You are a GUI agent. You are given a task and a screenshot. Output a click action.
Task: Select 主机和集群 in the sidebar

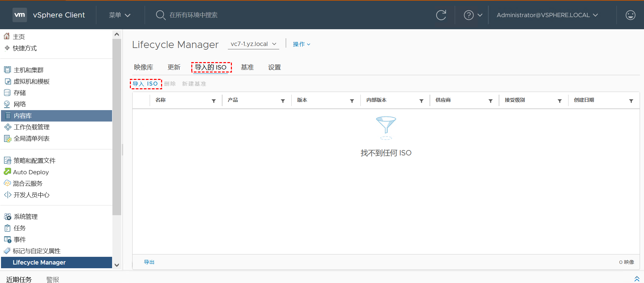point(29,70)
